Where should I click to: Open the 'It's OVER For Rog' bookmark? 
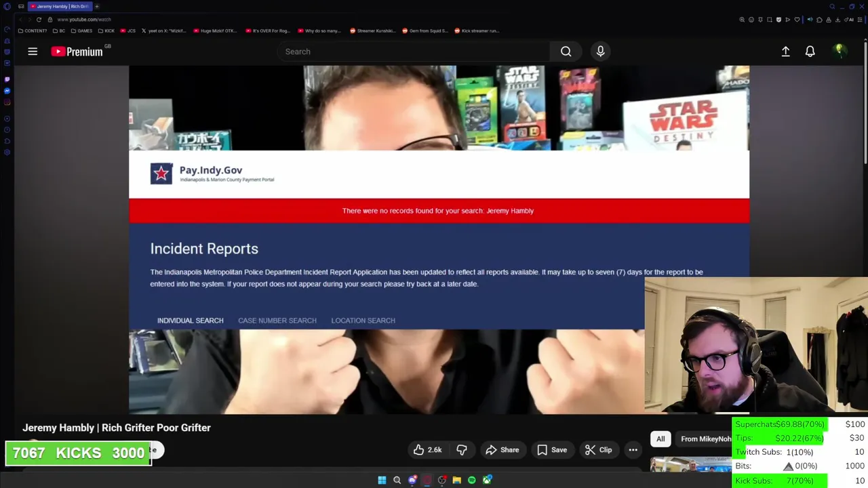(268, 30)
